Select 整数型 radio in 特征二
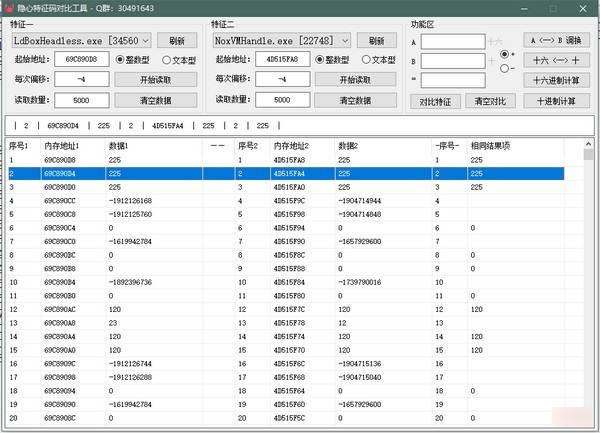Screen dimensions: 600x433 click(320, 60)
